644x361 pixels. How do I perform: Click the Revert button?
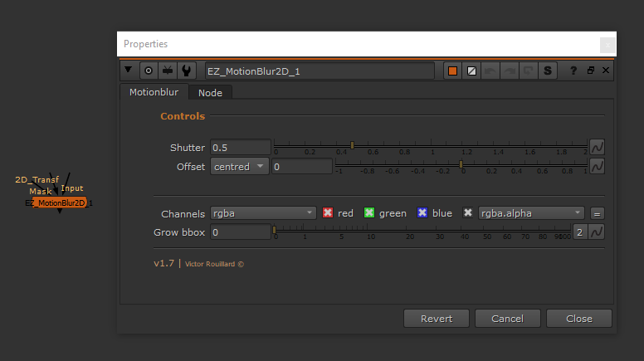(437, 319)
